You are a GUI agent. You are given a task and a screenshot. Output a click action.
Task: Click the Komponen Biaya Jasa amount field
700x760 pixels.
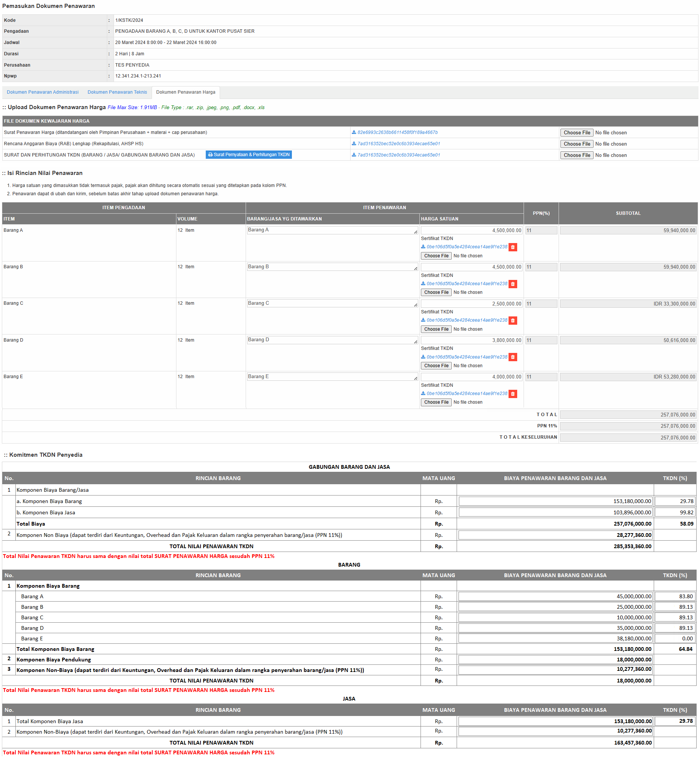pos(555,512)
